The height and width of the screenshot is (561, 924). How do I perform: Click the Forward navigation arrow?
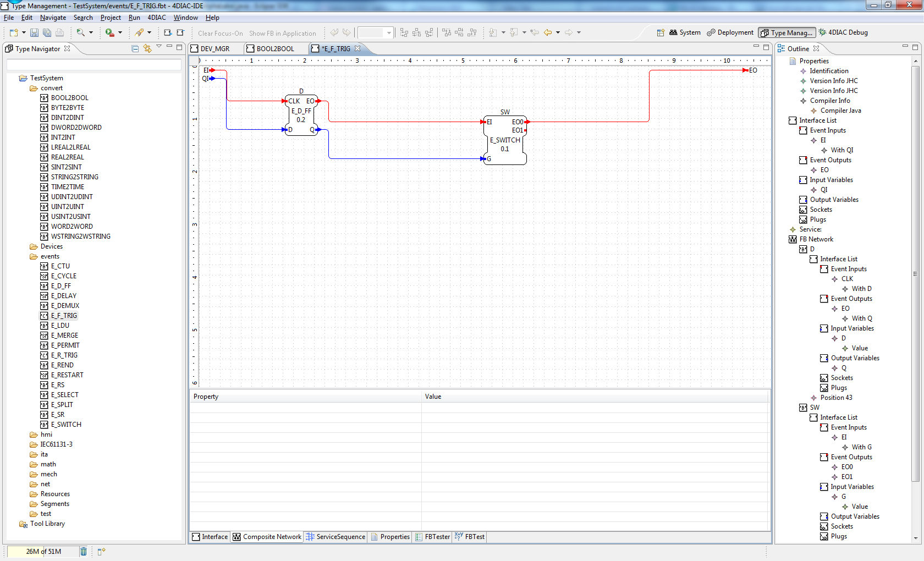(x=569, y=33)
